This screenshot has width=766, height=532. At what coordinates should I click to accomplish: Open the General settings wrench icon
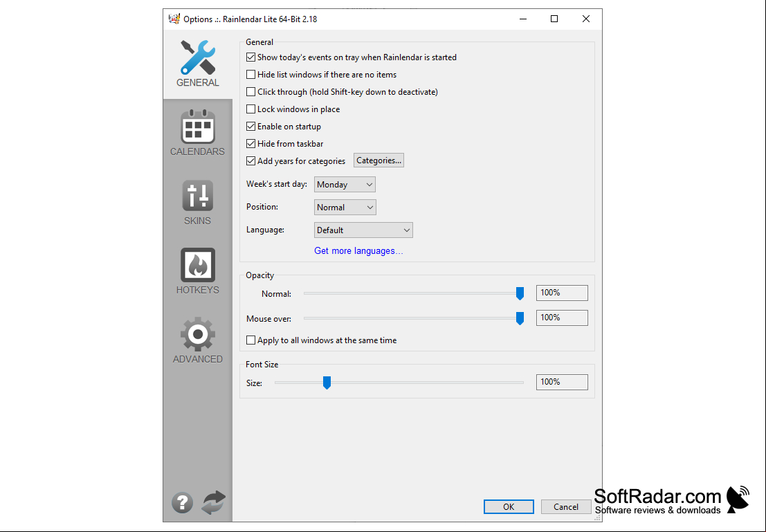click(x=197, y=57)
